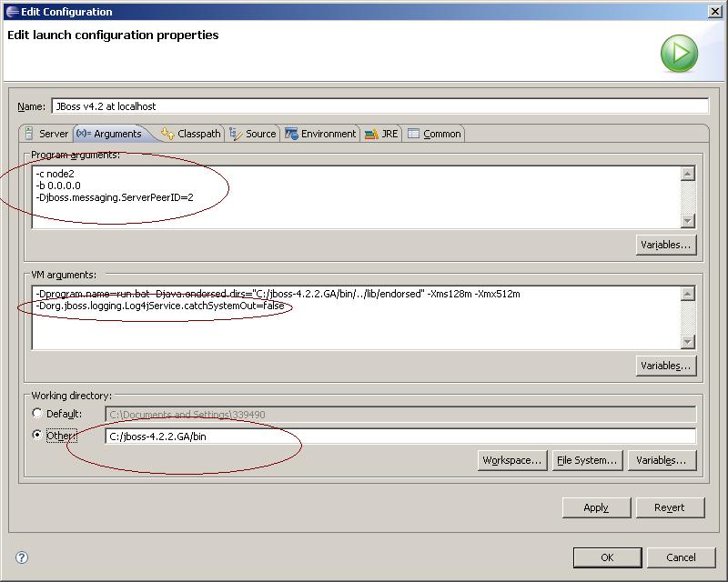Click the Eclipse icon in title bar
This screenshot has width=728, height=582.
[12, 12]
